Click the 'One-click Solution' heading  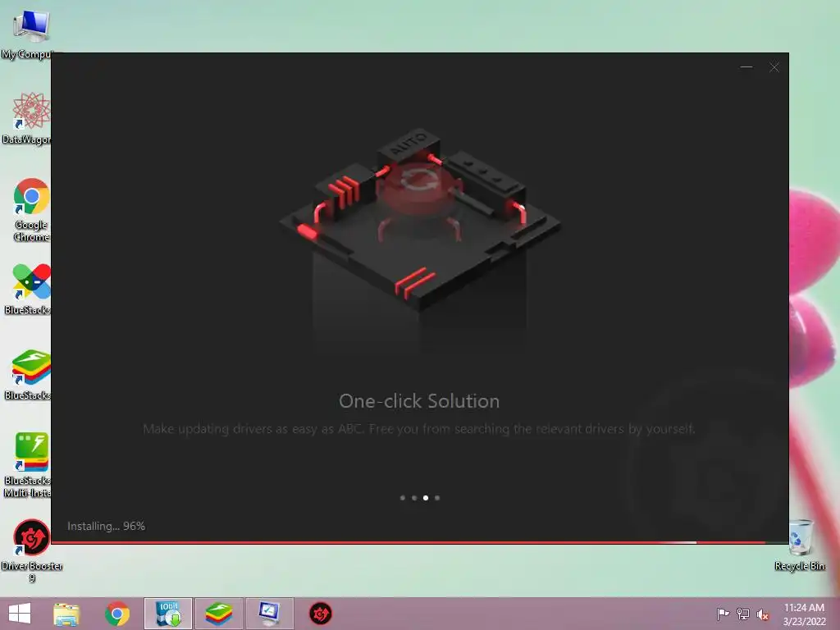coord(419,401)
